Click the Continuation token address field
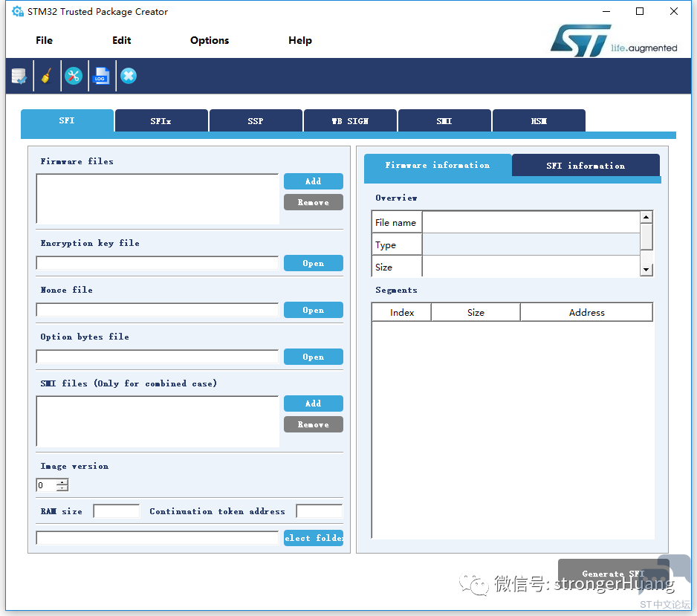 (319, 511)
